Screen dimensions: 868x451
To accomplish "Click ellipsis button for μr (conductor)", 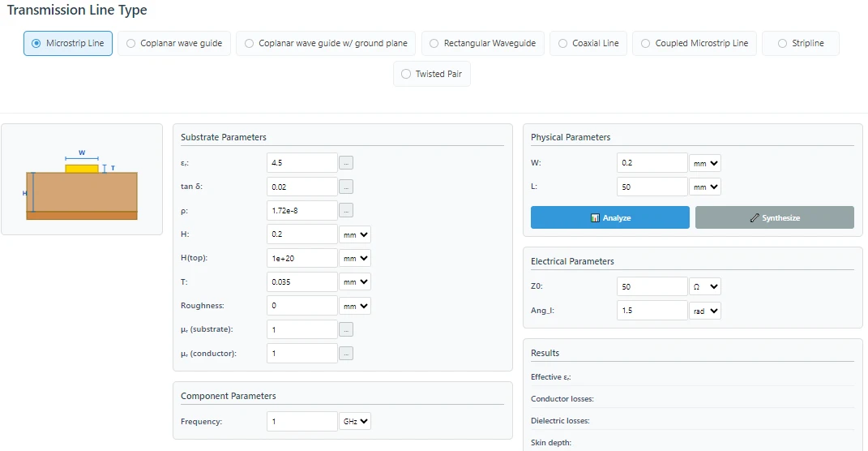I will point(346,354).
